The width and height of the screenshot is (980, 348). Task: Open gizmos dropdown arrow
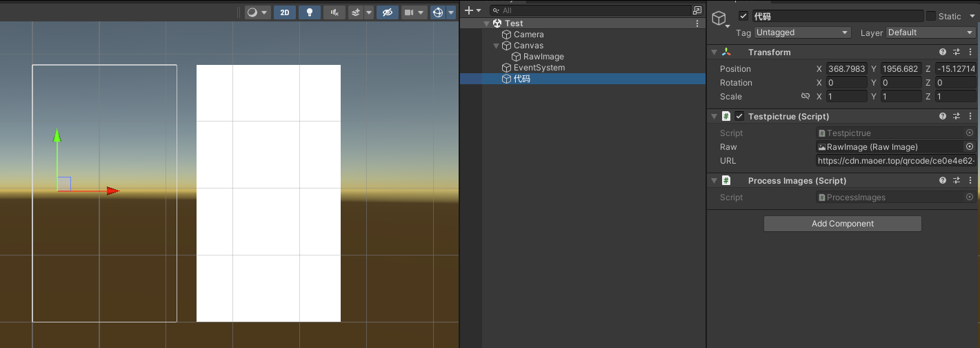click(451, 12)
